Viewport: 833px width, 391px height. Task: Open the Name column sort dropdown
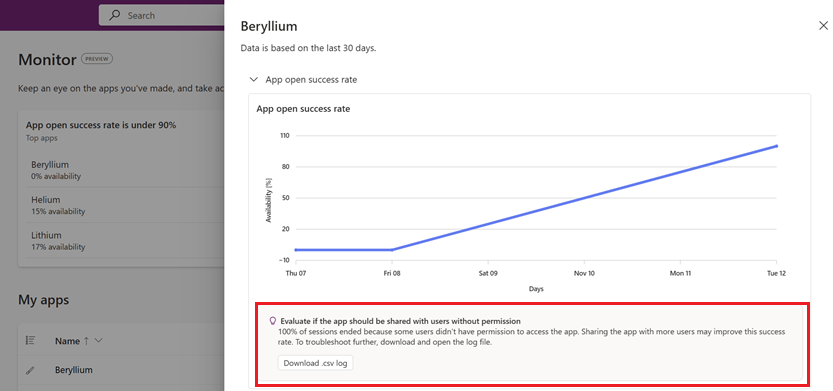[98, 341]
